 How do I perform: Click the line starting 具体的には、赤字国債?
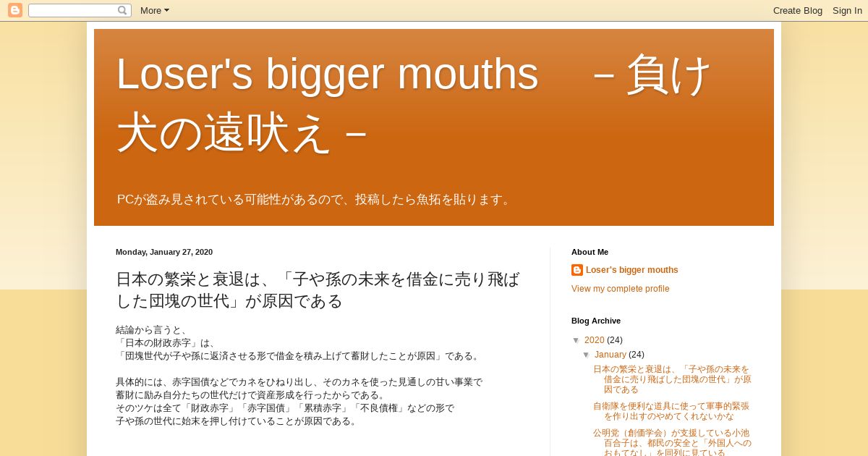(x=299, y=382)
